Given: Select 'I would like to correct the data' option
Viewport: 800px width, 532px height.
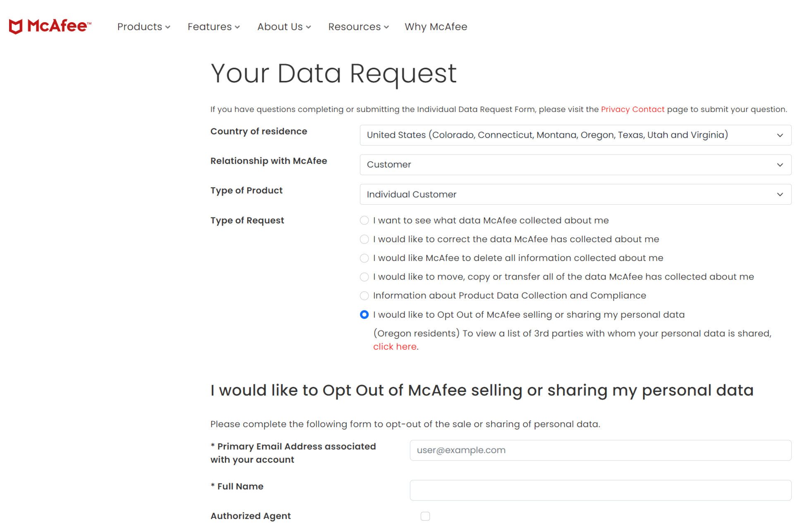Looking at the screenshot, I should (x=363, y=239).
